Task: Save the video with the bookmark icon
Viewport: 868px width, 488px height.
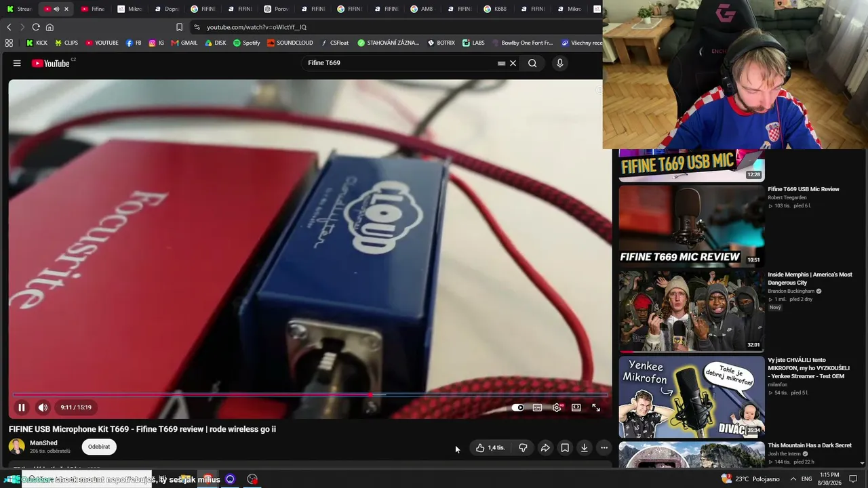Action: coord(565,447)
